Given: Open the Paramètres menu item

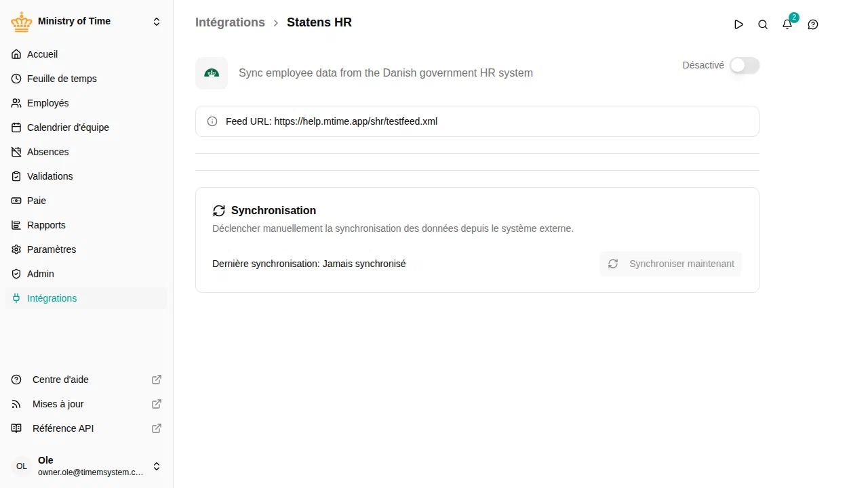Looking at the screenshot, I should coord(86,249).
